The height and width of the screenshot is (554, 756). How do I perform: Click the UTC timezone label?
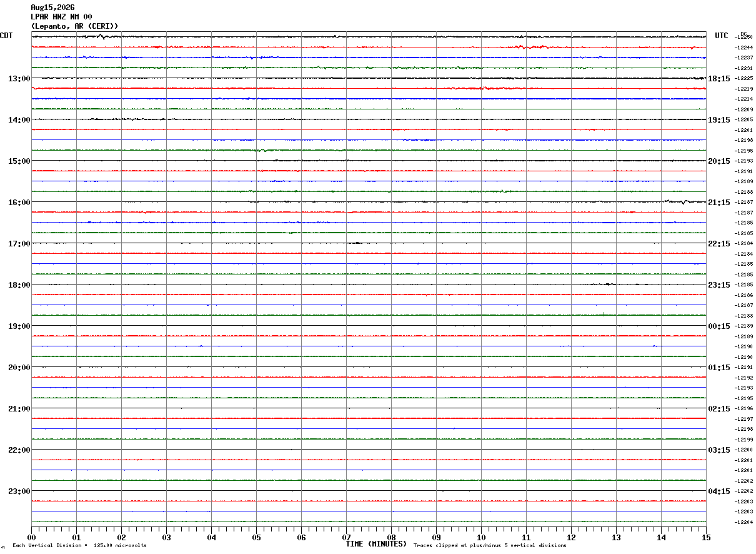pyautogui.click(x=722, y=36)
